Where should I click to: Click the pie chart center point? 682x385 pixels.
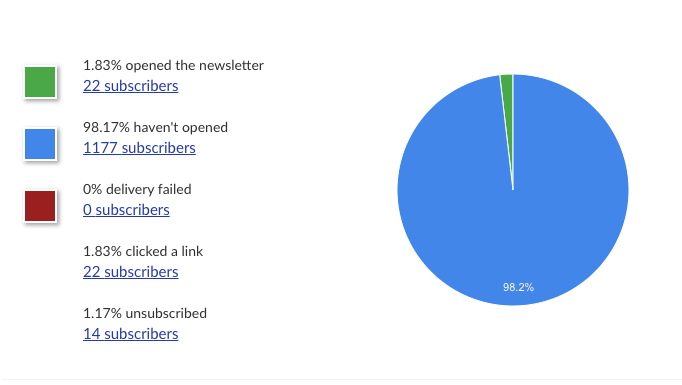[x=513, y=190]
